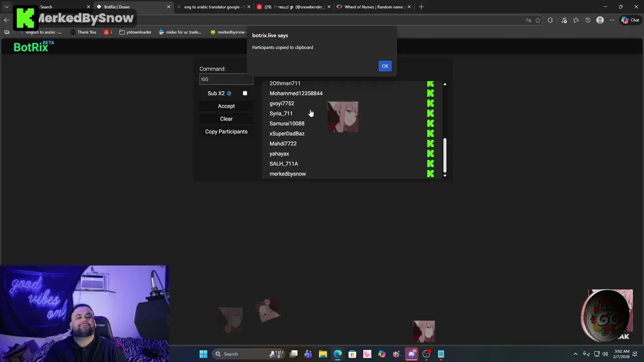
Task: Open the browser profile avatar
Action: [600, 20]
